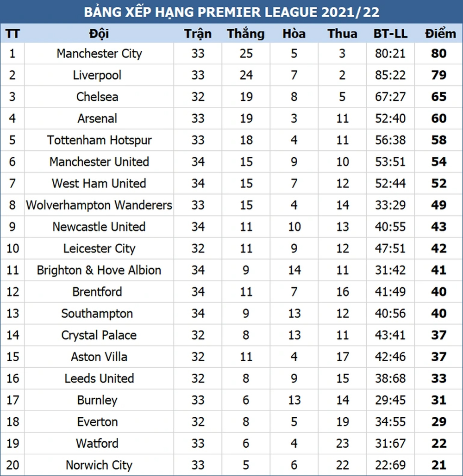Click the BT-LL column header
The image size is (463, 476).
(390, 33)
